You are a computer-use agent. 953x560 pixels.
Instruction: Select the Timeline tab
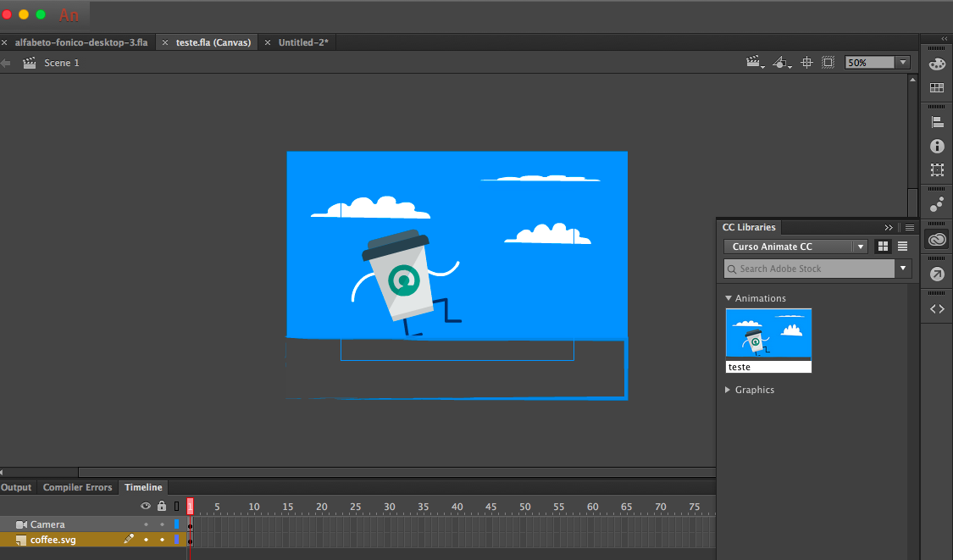[143, 487]
